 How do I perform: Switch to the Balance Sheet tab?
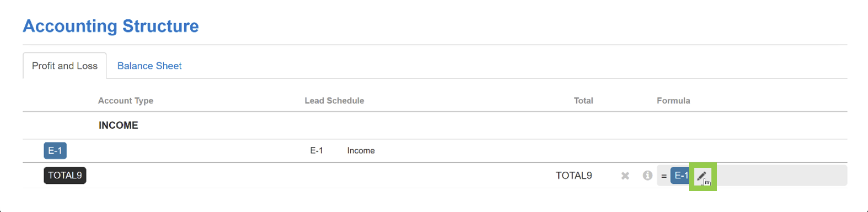pyautogui.click(x=149, y=66)
